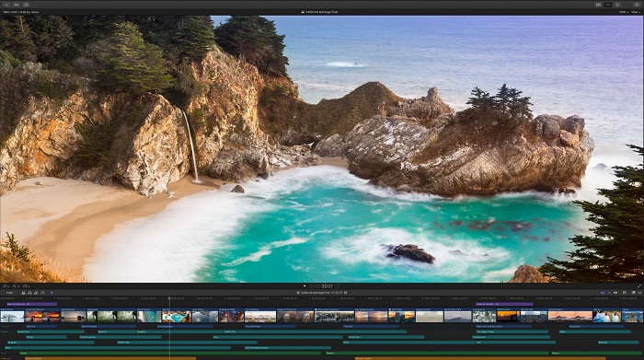644x360 pixels.
Task: Open the timeline Index button
Action: click(x=9, y=293)
